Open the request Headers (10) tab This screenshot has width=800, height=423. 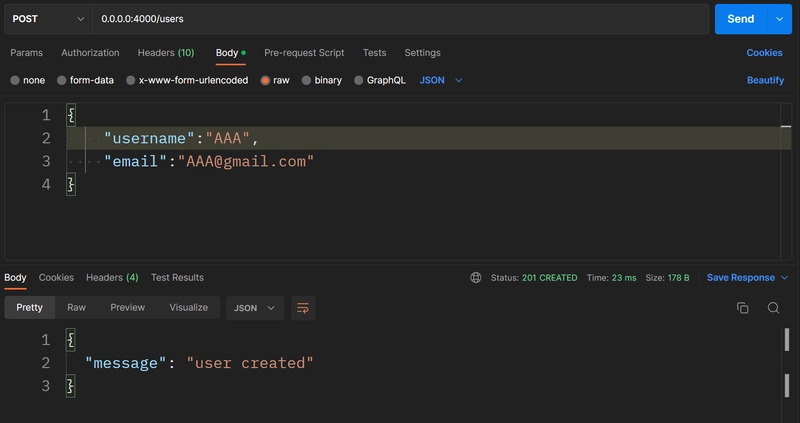click(166, 53)
